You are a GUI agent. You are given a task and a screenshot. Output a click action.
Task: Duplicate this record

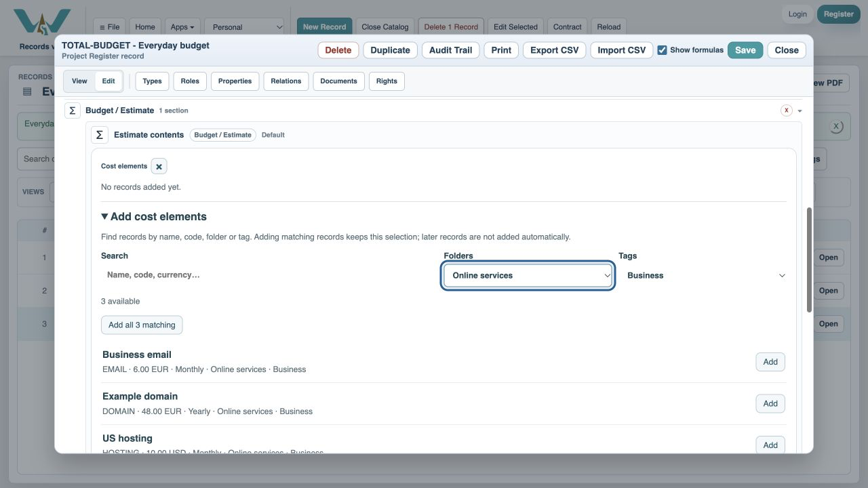(390, 50)
